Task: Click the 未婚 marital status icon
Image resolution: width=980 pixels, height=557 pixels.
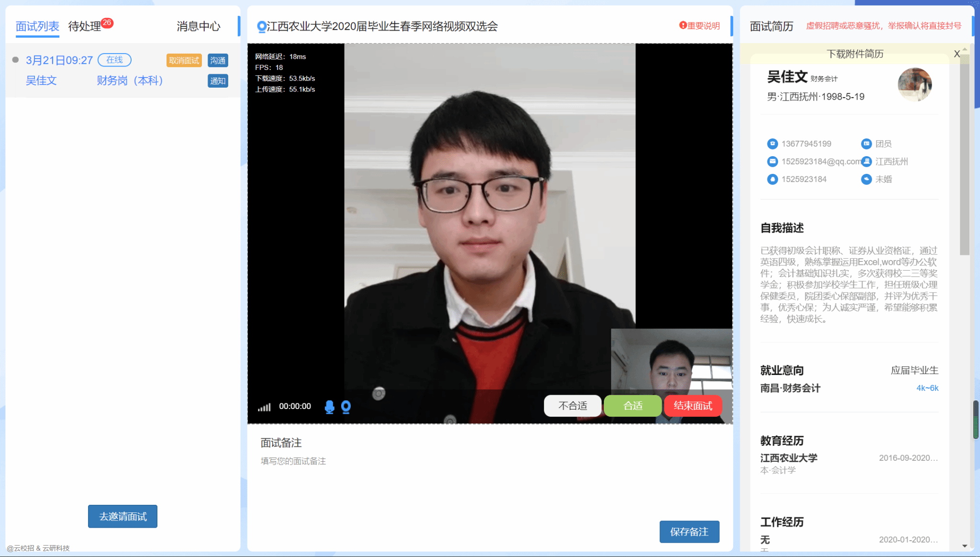Action: [866, 179]
